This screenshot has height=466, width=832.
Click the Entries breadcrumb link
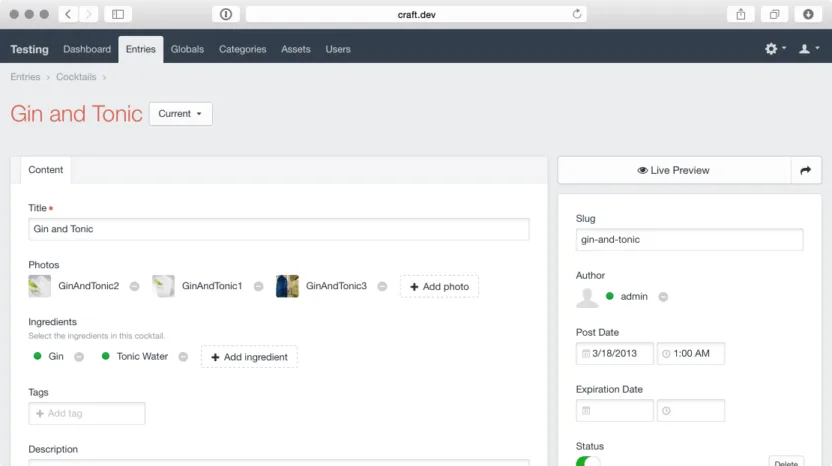(x=25, y=77)
